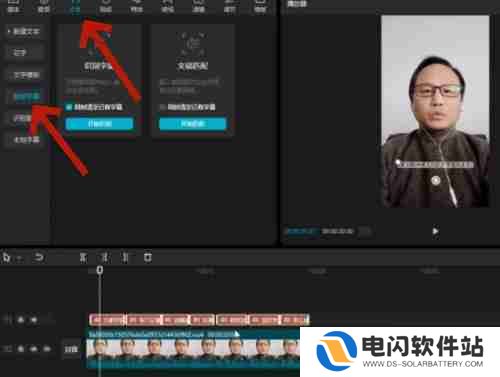Start recognition on the 识别字幕 card
This screenshot has width=500, height=377.
click(99, 124)
